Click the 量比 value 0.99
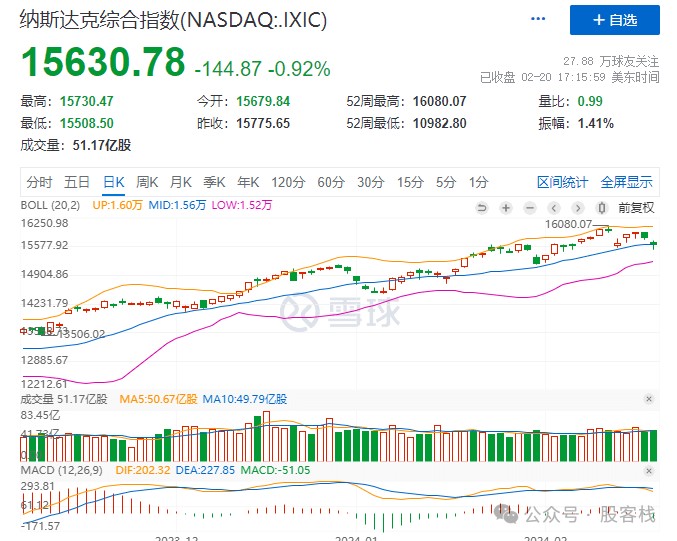This screenshot has width=677, height=541. (590, 101)
